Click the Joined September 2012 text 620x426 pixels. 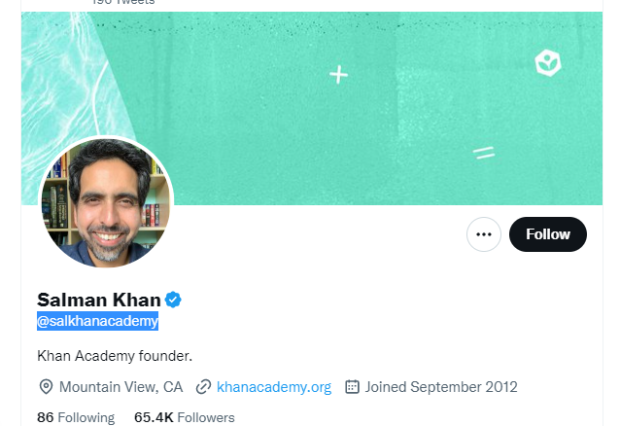click(441, 386)
